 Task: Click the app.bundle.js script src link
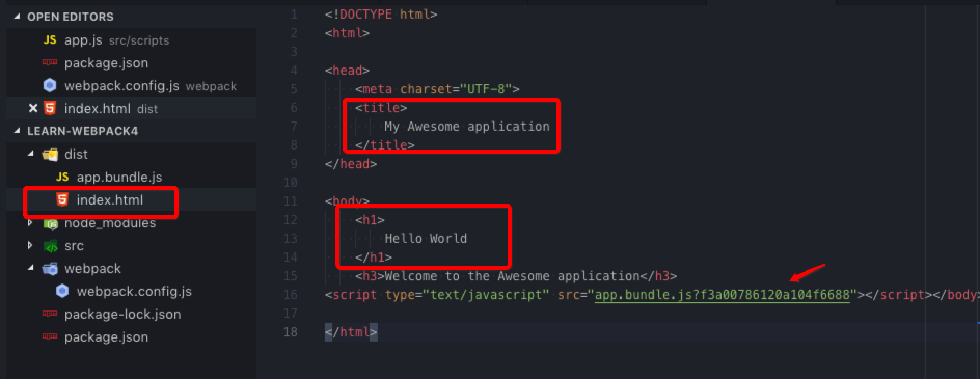coord(722,295)
